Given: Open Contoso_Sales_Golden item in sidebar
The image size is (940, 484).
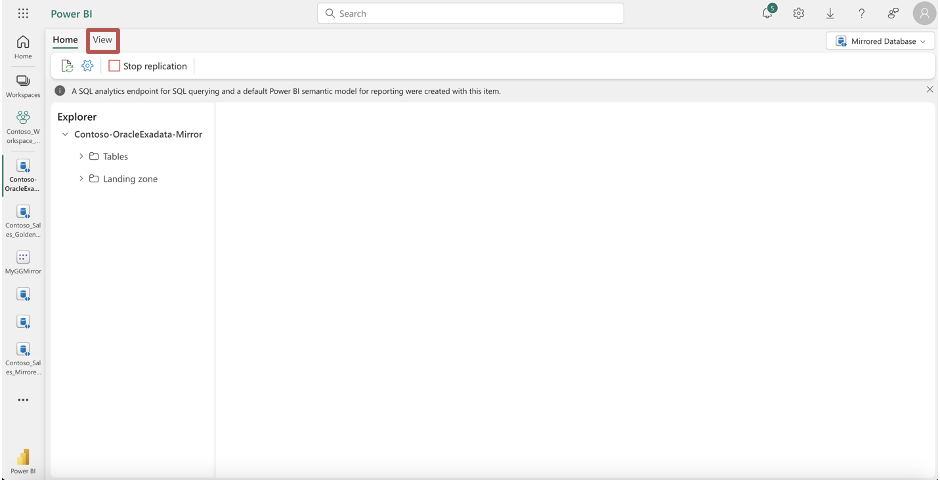Looking at the screenshot, I should [x=23, y=221].
